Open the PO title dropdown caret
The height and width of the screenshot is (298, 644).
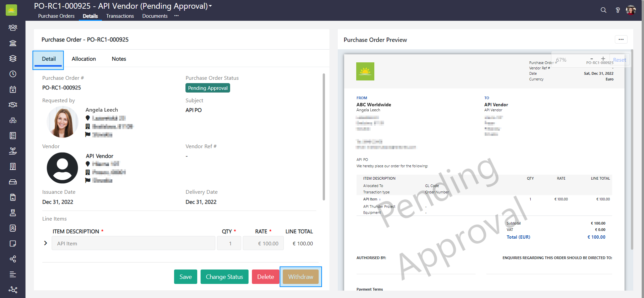point(210,6)
